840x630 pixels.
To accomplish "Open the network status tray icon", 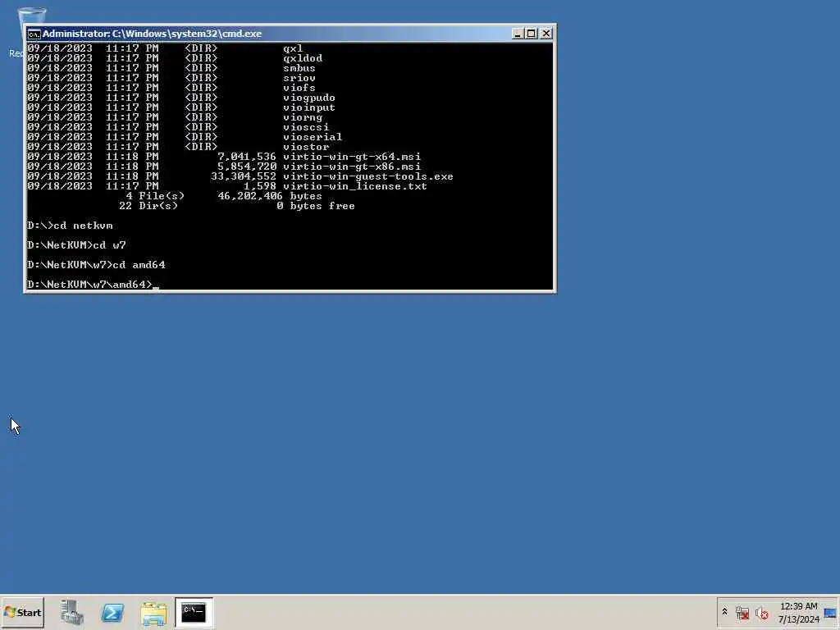I will [x=742, y=613].
